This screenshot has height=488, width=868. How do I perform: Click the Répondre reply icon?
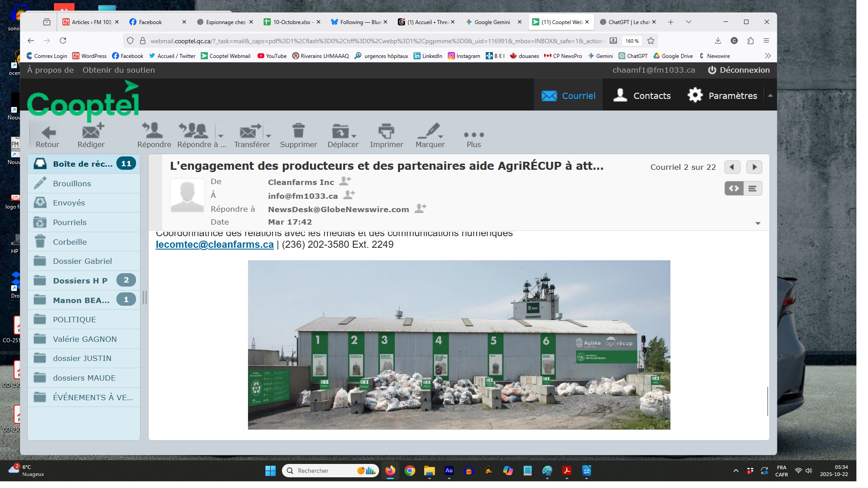click(153, 131)
